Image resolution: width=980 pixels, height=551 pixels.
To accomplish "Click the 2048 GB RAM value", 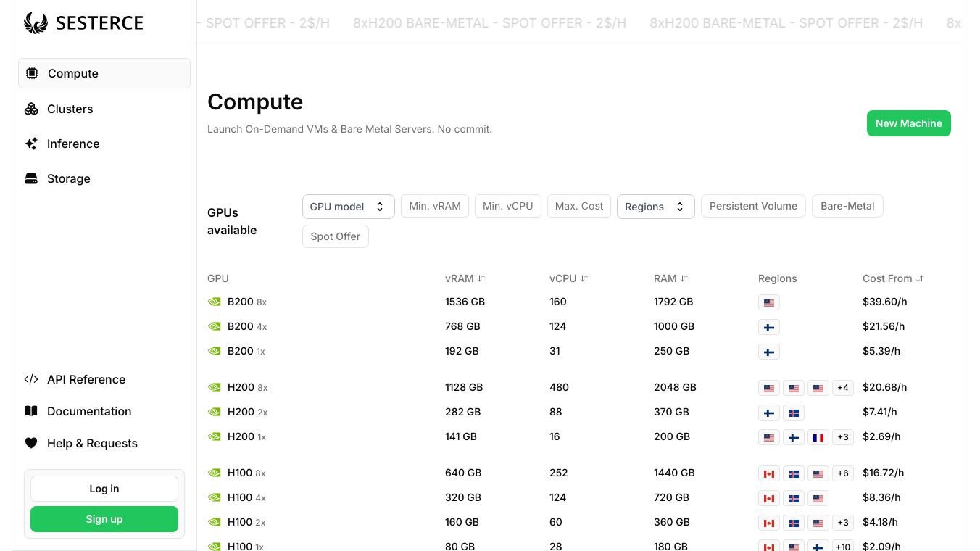I will coord(675,387).
